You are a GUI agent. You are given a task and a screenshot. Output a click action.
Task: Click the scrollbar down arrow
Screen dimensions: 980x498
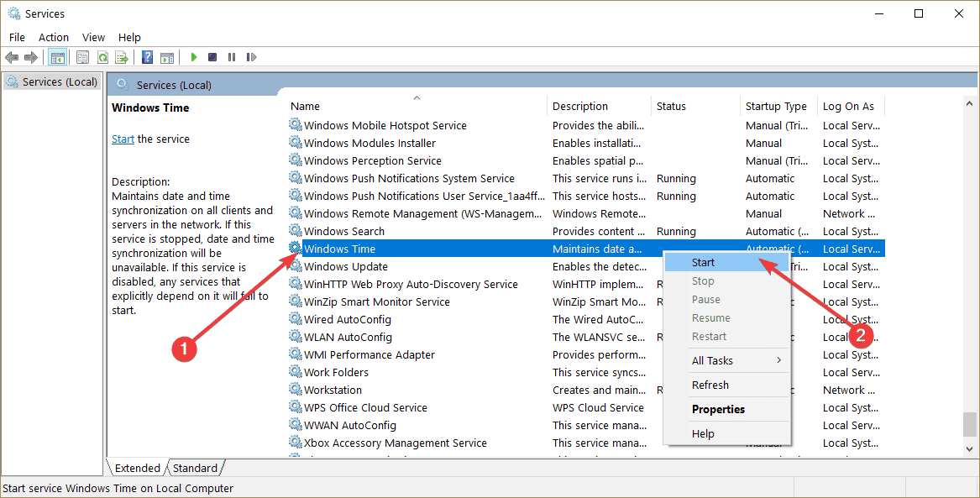[969, 448]
